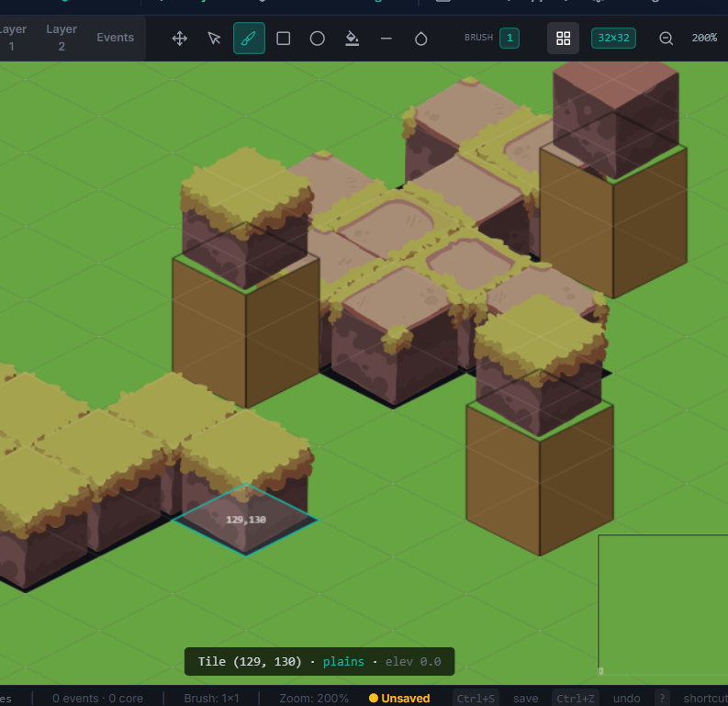Screen dimensions: 728x706
Task: Select the Brush paint tool
Action: 249,38
